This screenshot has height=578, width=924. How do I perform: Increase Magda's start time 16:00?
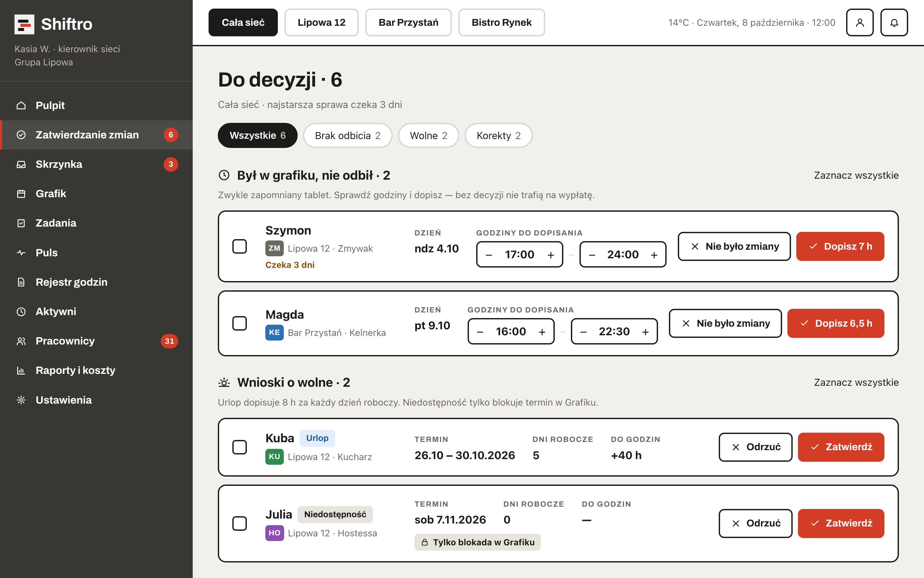click(x=542, y=331)
